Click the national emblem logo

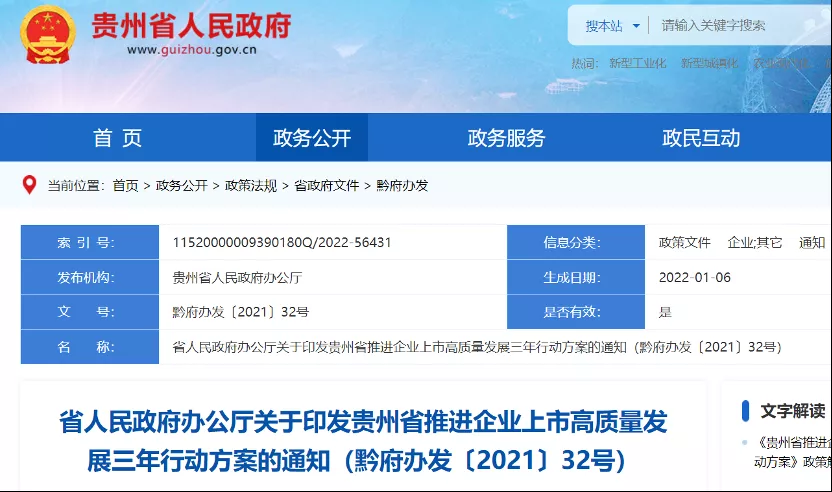click(48, 34)
